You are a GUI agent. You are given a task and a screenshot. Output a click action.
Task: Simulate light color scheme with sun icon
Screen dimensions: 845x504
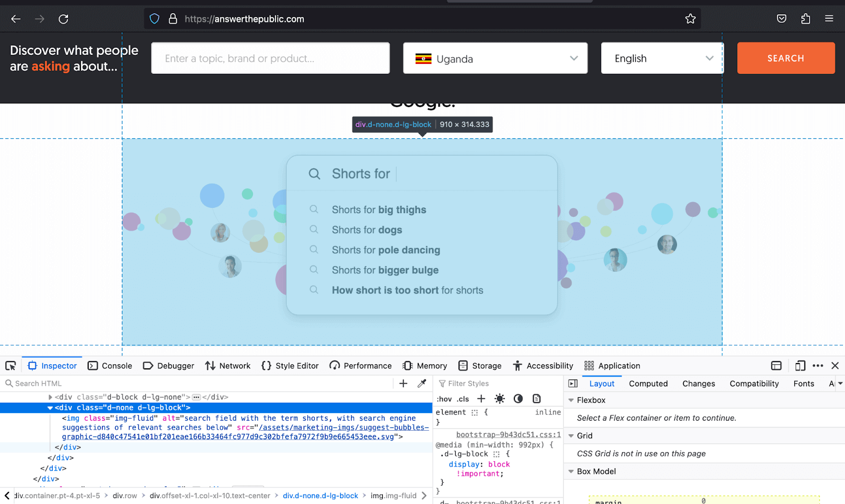pos(500,398)
